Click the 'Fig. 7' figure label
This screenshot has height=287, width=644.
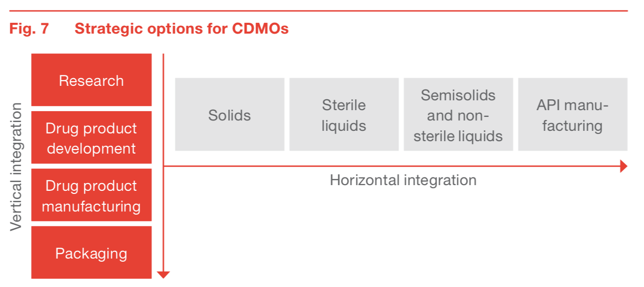pyautogui.click(x=29, y=29)
